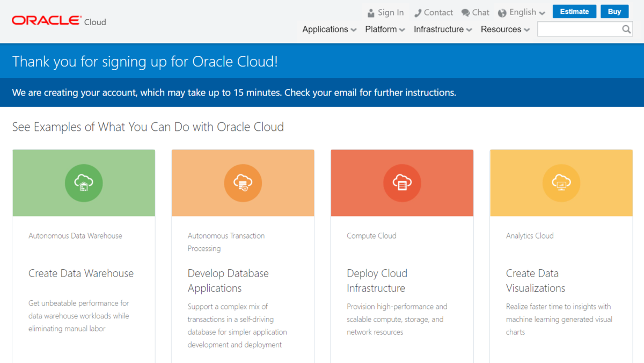Open the Chat link
The image size is (644, 363).
(481, 12)
